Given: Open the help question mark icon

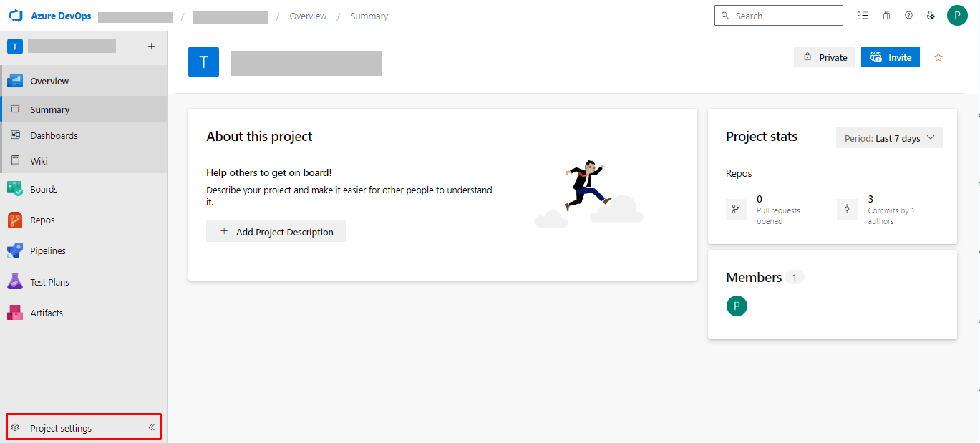Looking at the screenshot, I should coord(908,16).
